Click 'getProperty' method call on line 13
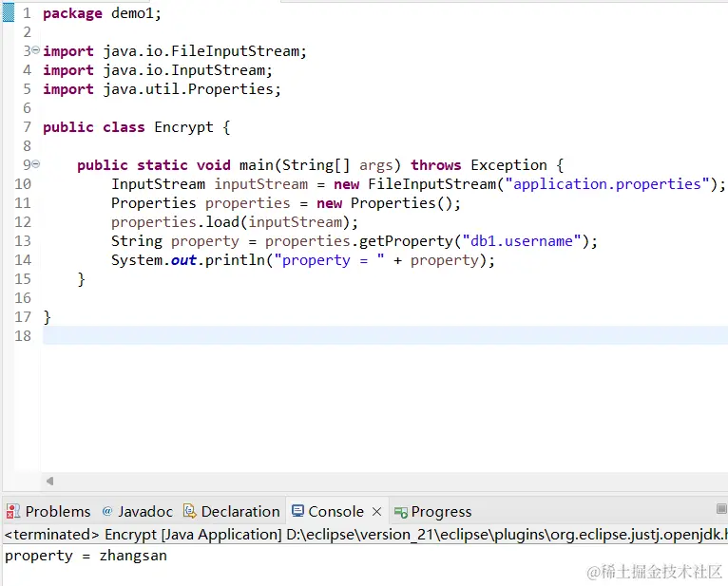This screenshot has height=586, width=728. click(x=406, y=241)
